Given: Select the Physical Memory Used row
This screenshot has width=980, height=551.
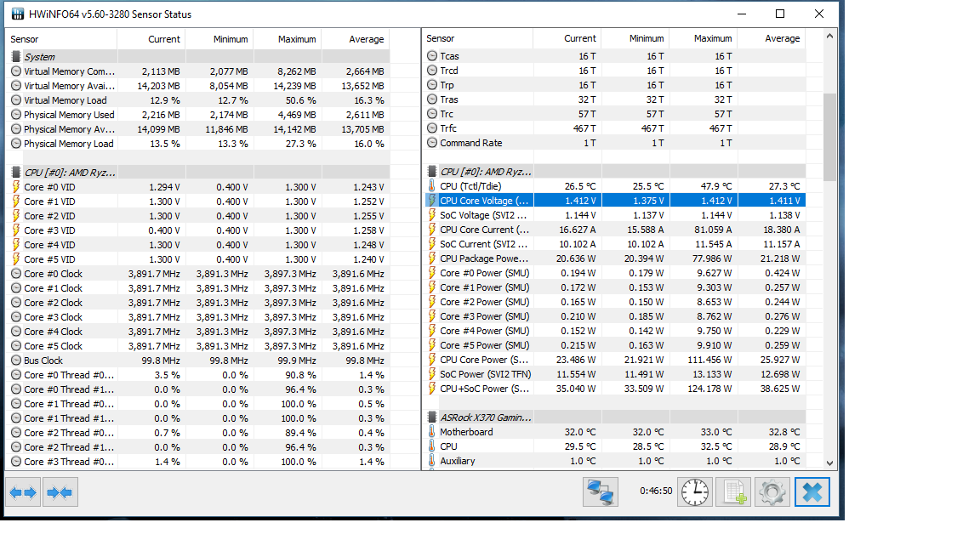Looking at the screenshot, I should 199,114.
